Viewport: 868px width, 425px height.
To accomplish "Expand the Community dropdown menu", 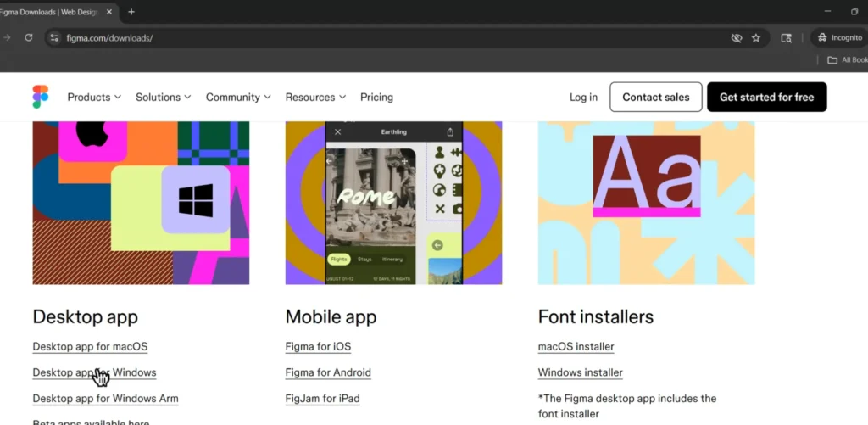I will [238, 98].
